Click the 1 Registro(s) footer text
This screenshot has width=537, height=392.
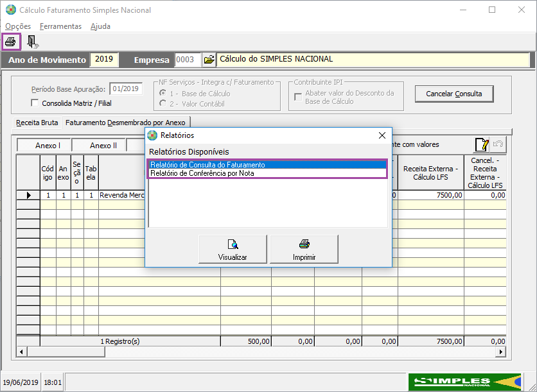[120, 341]
